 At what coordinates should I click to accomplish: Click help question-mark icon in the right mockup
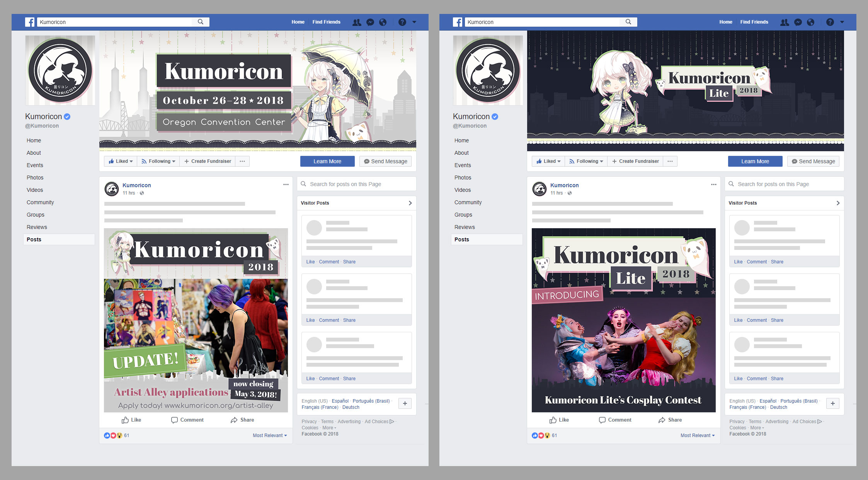pos(830,22)
